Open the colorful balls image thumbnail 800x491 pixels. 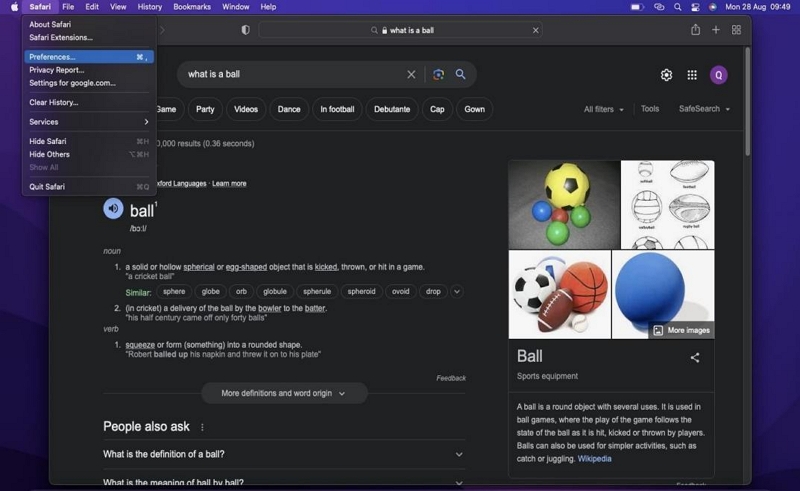click(x=564, y=205)
